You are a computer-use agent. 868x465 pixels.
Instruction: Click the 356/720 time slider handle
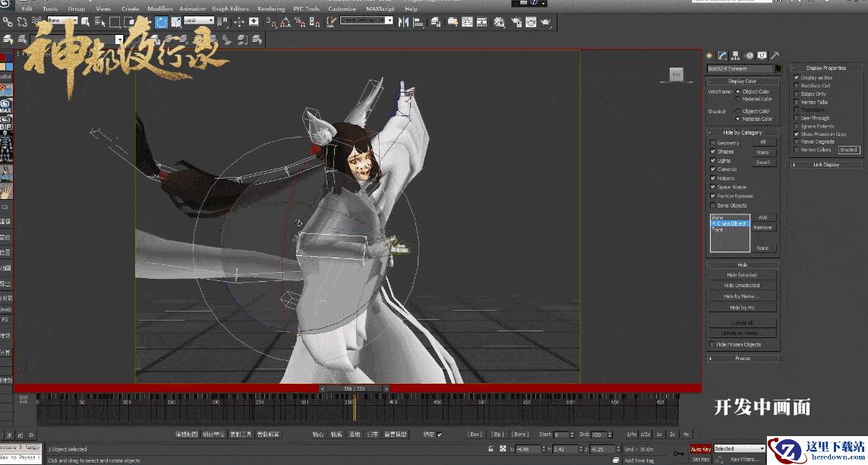354,388
